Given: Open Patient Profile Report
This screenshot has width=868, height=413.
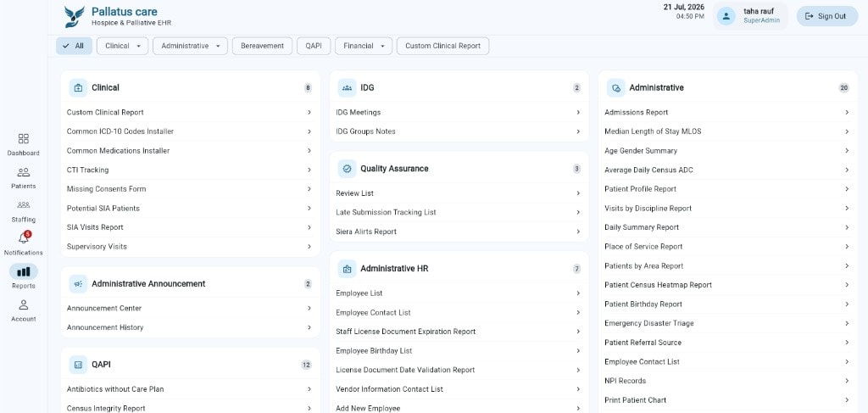Looking at the screenshot, I should (728, 189).
